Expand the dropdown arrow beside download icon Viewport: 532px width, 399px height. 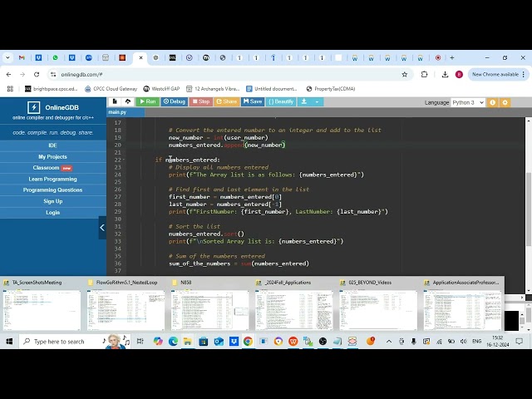point(317,101)
